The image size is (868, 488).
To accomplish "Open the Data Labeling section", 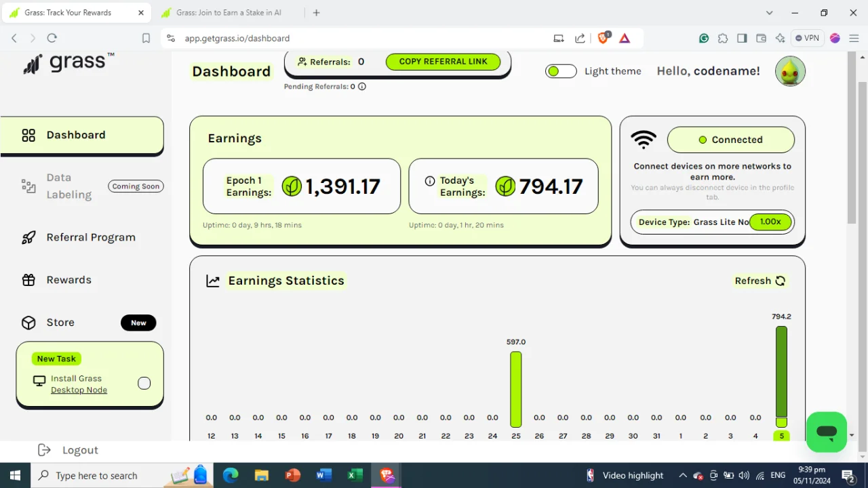I will pos(68,186).
